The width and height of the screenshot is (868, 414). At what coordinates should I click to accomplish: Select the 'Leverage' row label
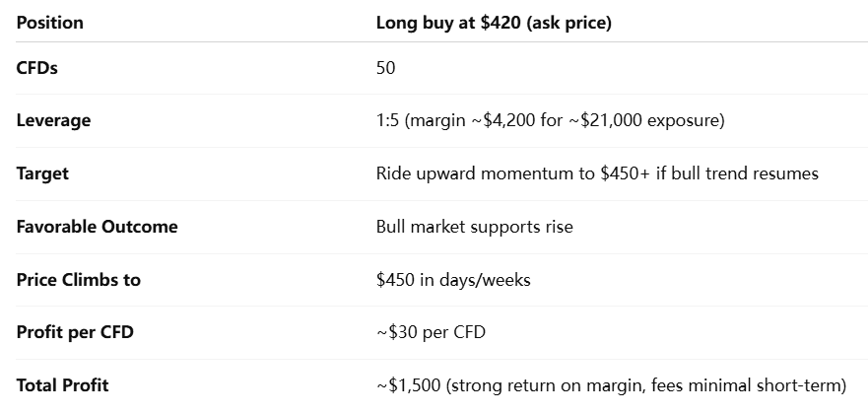(x=53, y=120)
